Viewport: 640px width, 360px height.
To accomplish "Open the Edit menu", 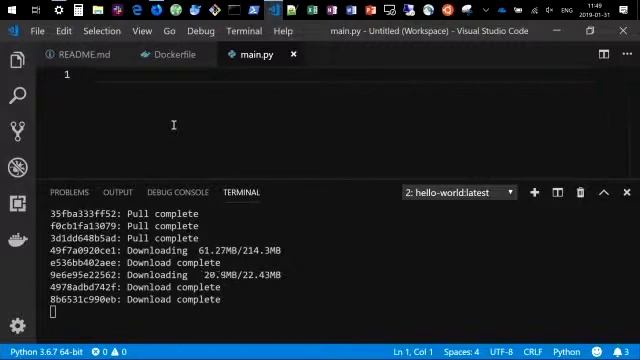I will (64, 31).
